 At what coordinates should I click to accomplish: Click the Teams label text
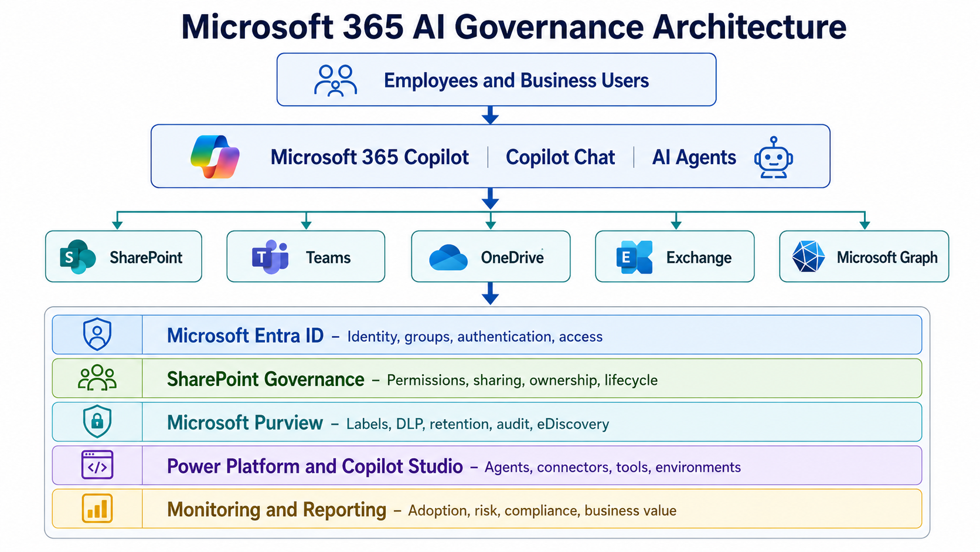(x=328, y=258)
